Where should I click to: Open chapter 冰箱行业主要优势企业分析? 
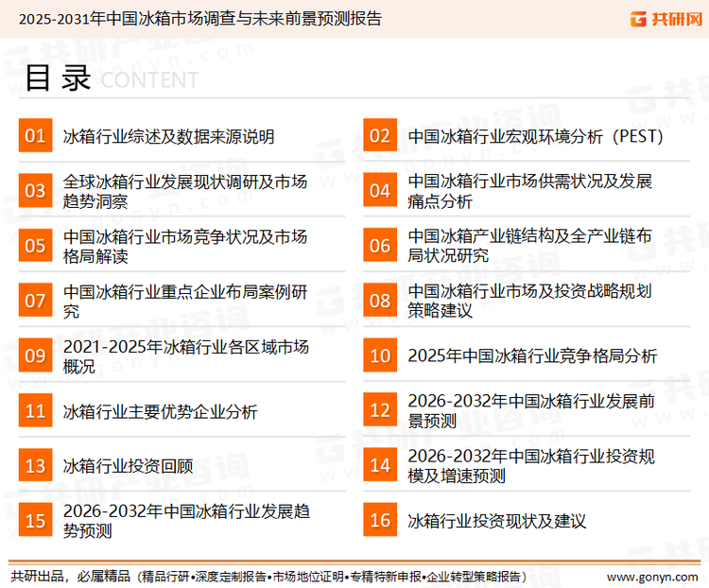coord(160,411)
